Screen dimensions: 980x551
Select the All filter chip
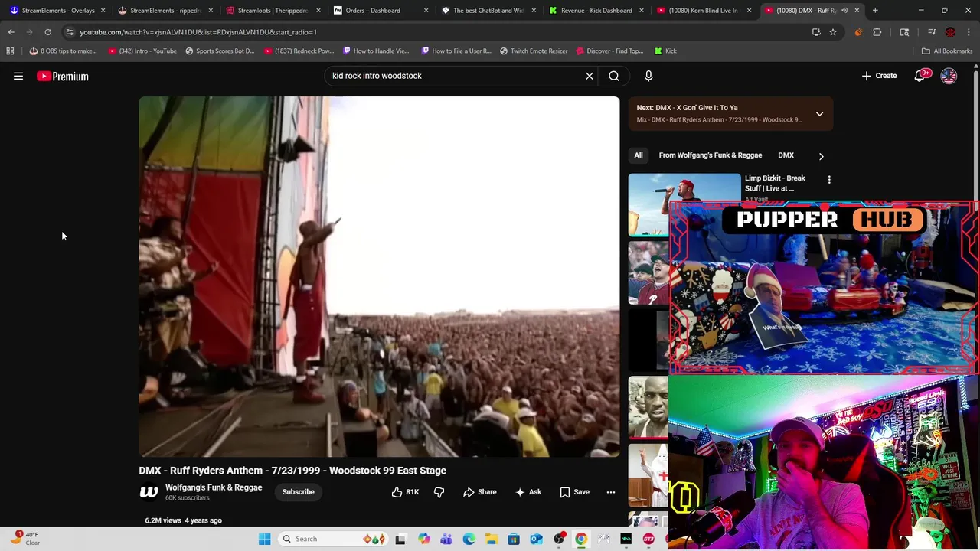coord(639,155)
